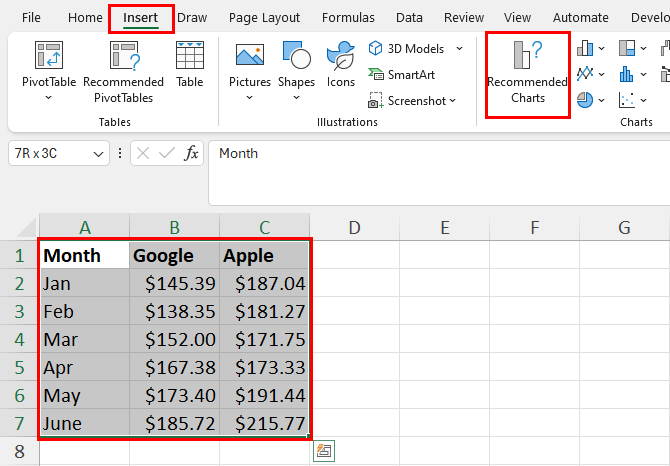Click the Select All corner triangle
The width and height of the screenshot is (670, 466).
(27, 227)
